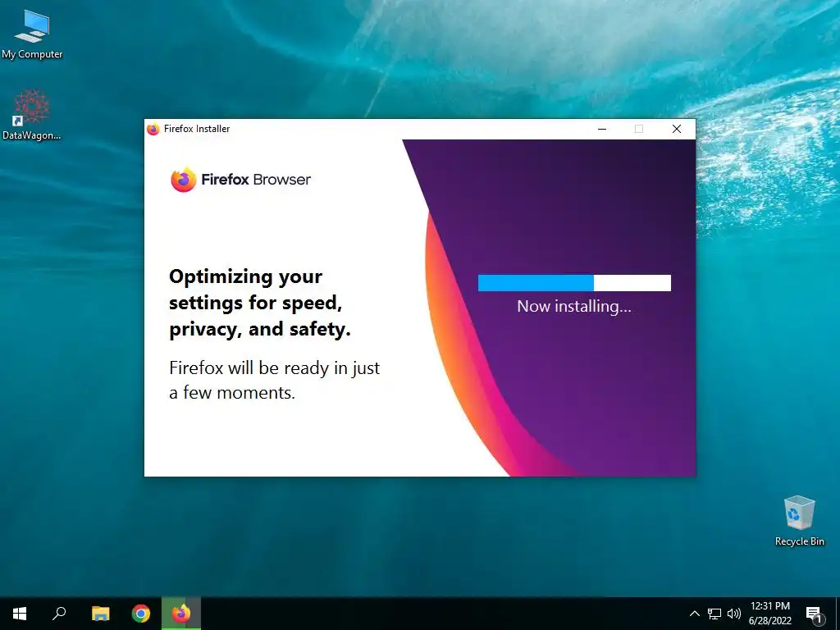
Task: Select the DataWagon desktop shortcut
Action: point(32,115)
